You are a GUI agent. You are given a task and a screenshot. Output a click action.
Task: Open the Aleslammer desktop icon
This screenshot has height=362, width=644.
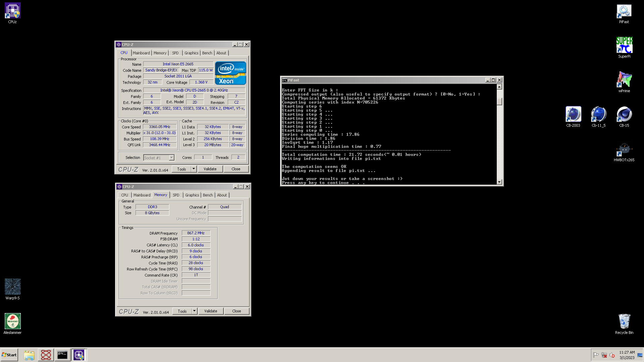point(12,324)
